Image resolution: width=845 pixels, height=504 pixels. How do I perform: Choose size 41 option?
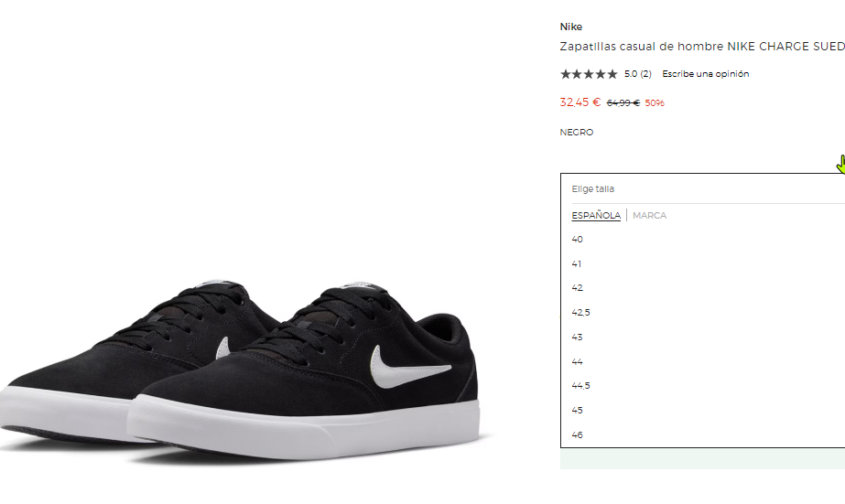click(x=578, y=264)
